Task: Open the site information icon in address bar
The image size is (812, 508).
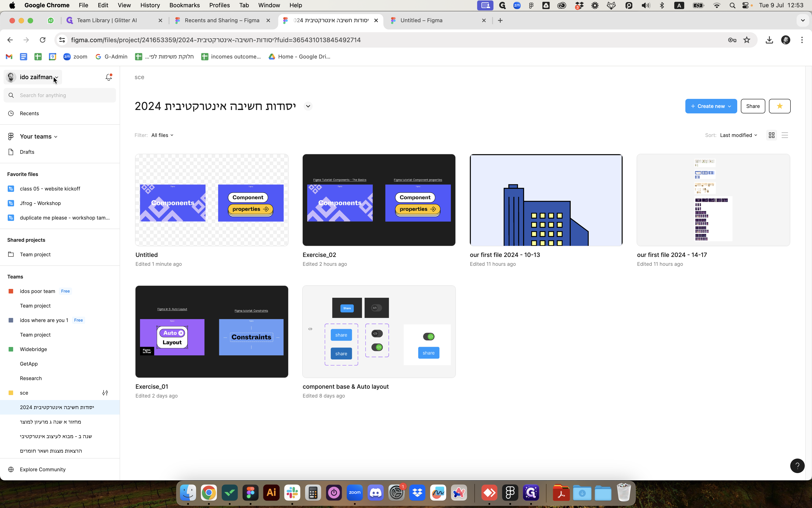Action: [x=62, y=40]
